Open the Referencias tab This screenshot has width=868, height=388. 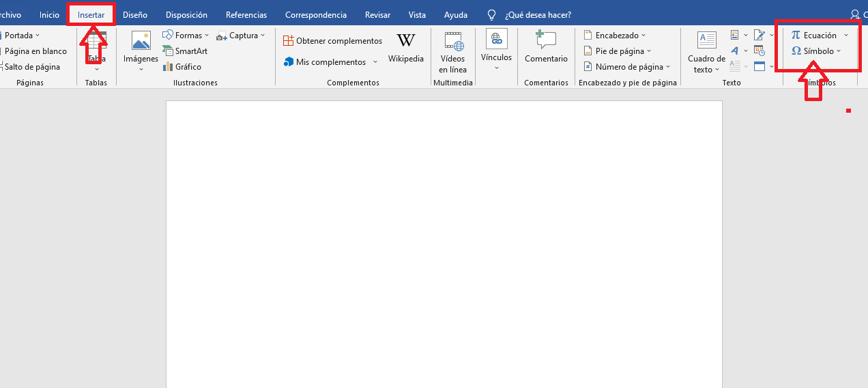(x=246, y=14)
